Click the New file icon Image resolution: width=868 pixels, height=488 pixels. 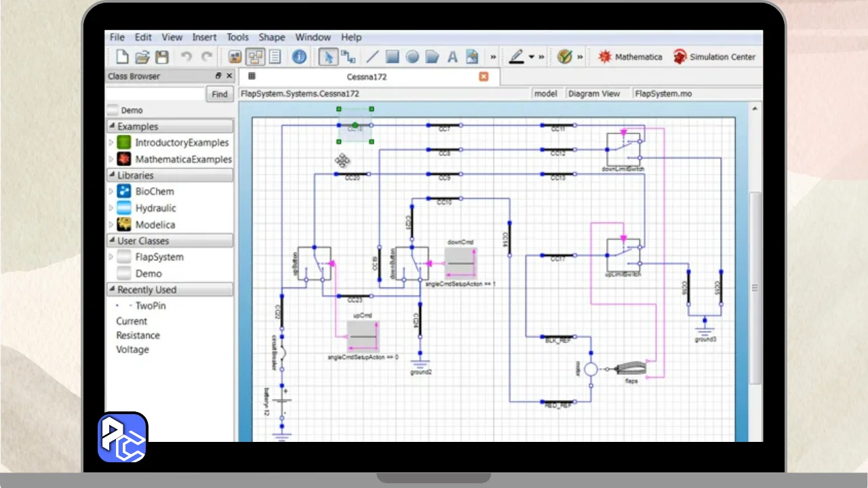[x=122, y=57]
